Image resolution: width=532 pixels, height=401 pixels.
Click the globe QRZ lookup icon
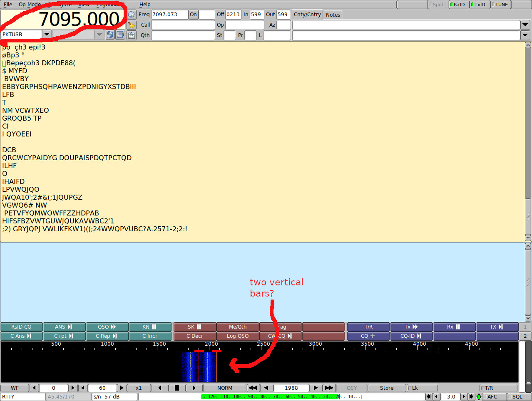coord(132,15)
